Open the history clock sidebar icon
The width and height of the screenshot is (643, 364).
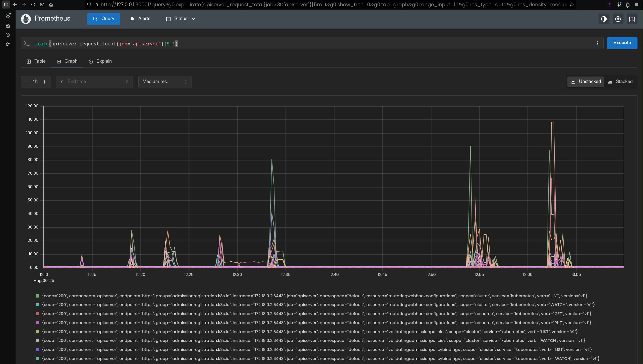(8, 35)
